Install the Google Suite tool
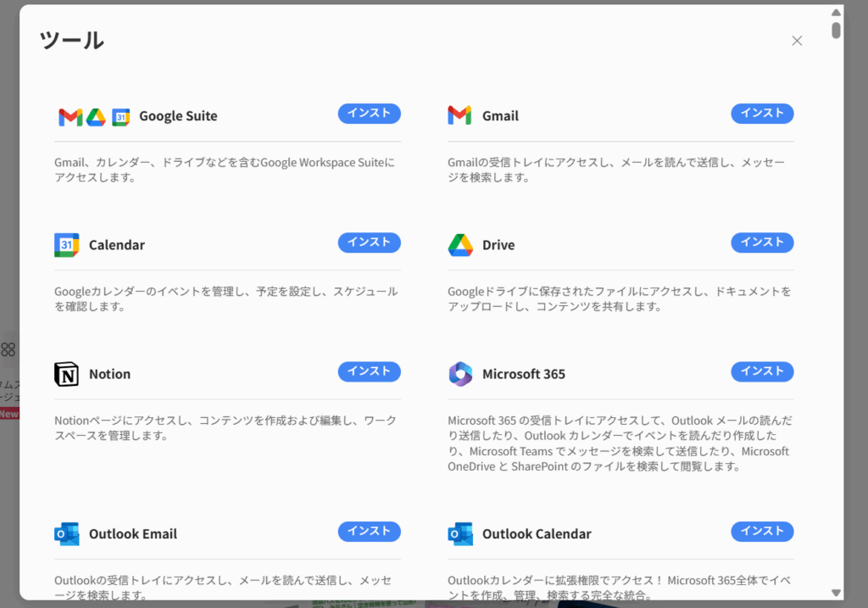The height and width of the screenshot is (608, 868). point(369,113)
